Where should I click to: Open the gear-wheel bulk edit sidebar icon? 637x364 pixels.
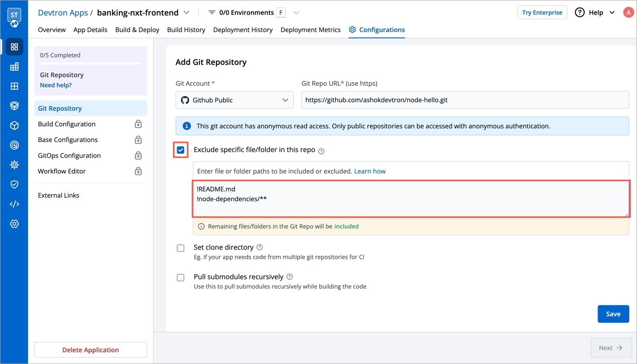coord(14,165)
